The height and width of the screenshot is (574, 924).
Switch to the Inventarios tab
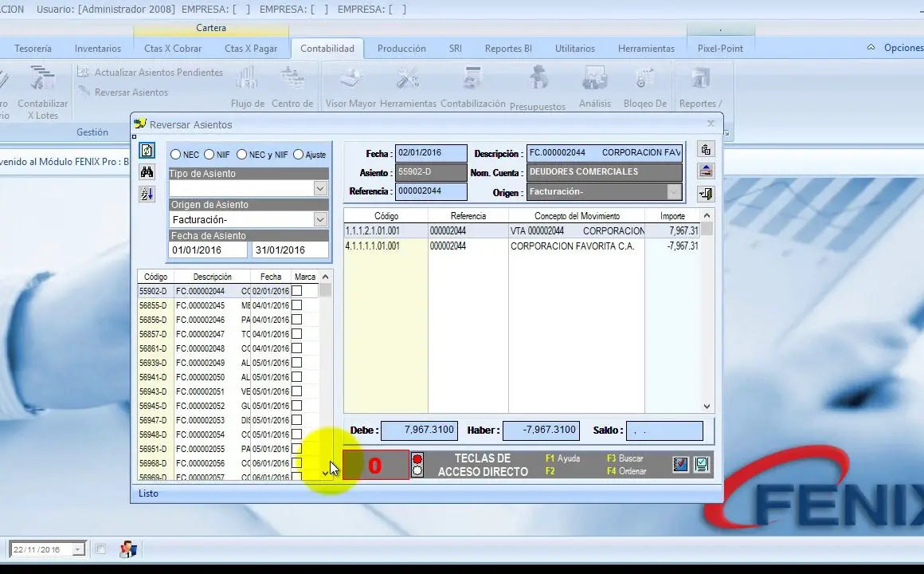click(x=98, y=49)
